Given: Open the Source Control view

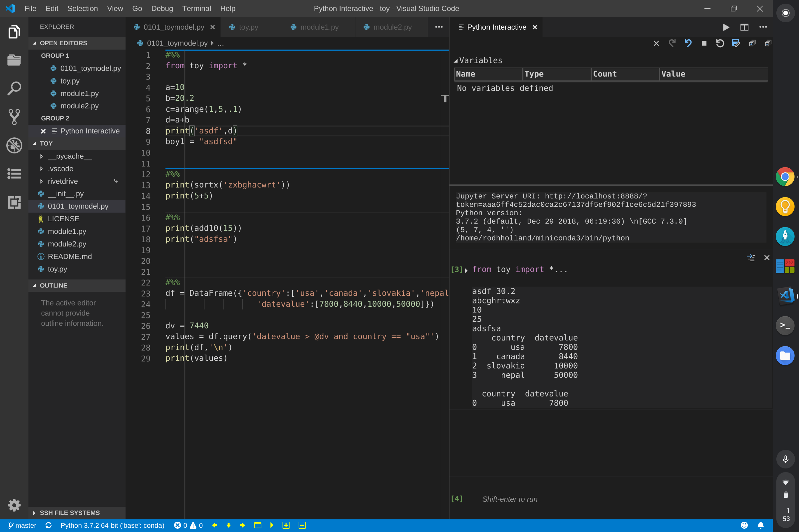Looking at the screenshot, I should point(14,117).
